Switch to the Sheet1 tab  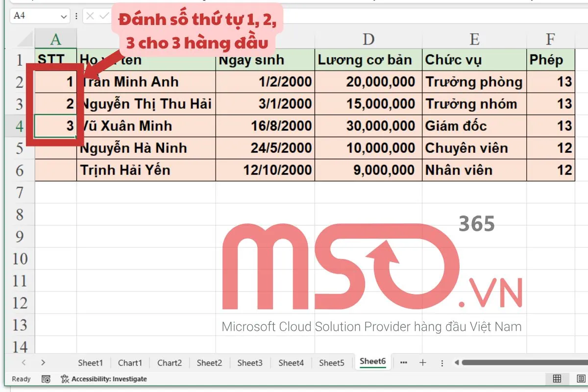point(90,363)
